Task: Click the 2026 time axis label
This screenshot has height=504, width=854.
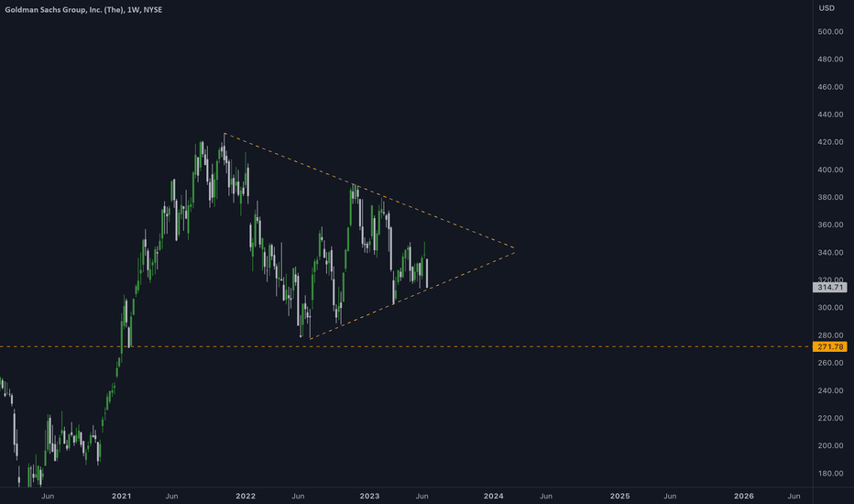Action: pyautogui.click(x=744, y=496)
